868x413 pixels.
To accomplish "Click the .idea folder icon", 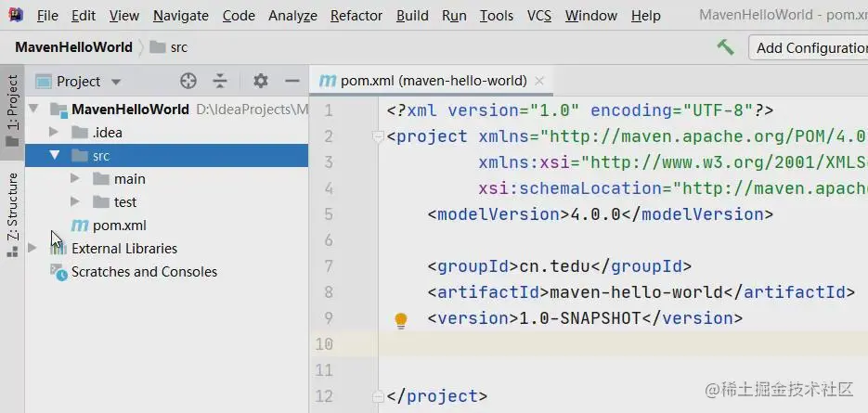I will (80, 133).
